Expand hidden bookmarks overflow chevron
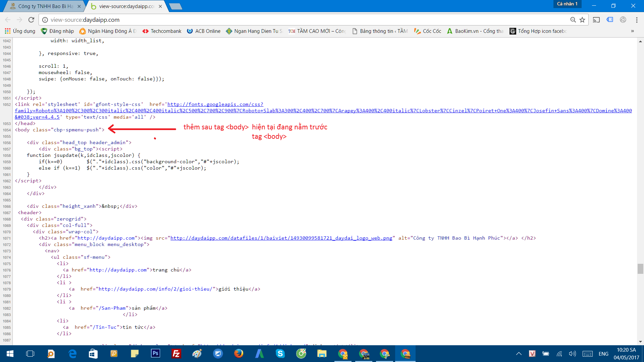 [x=632, y=31]
